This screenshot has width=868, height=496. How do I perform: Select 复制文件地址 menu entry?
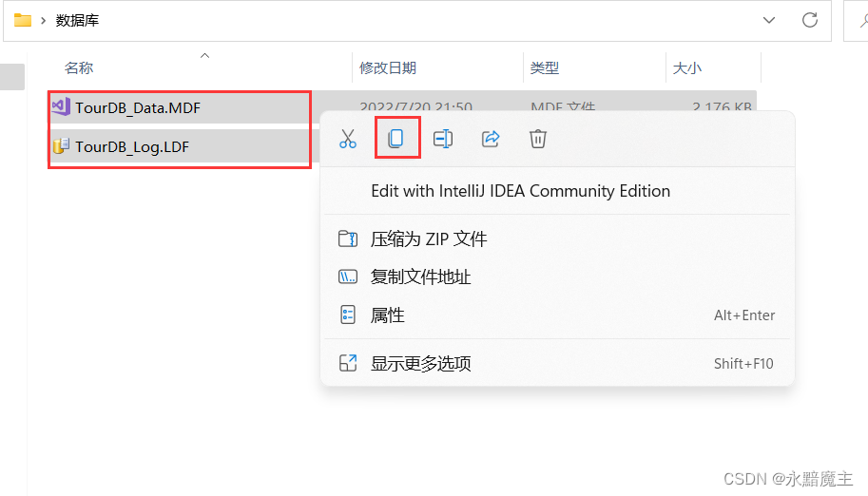tap(557, 277)
